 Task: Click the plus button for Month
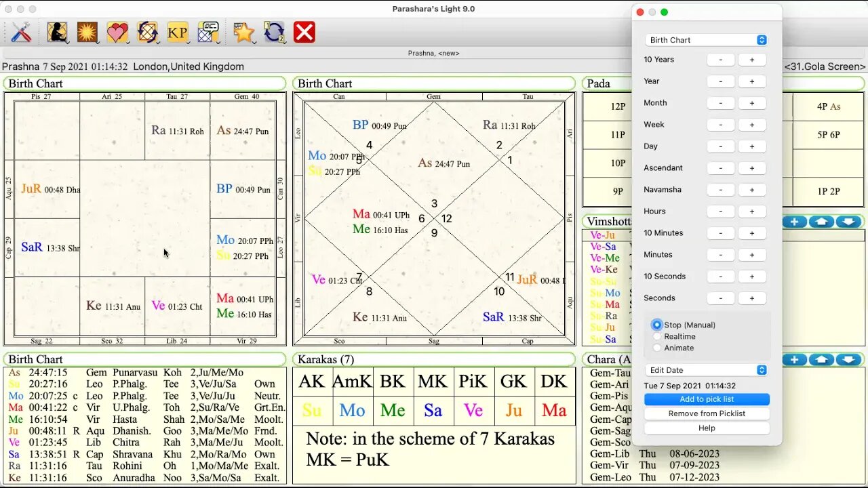(x=752, y=103)
